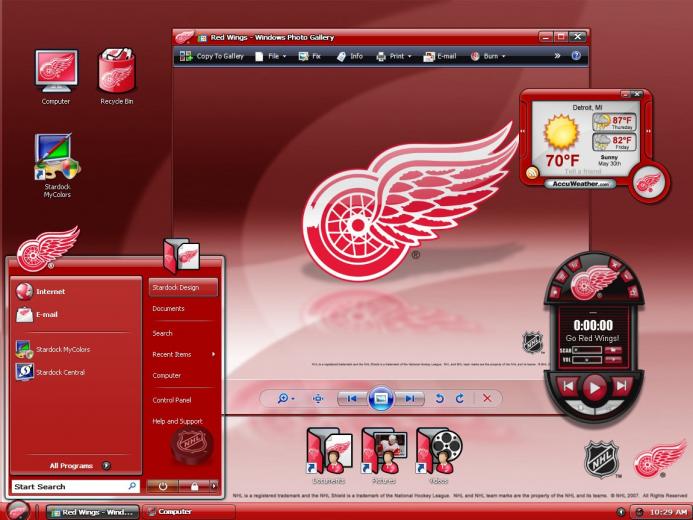
Task: Expand the toolbar overflow chevron
Action: click(557, 56)
